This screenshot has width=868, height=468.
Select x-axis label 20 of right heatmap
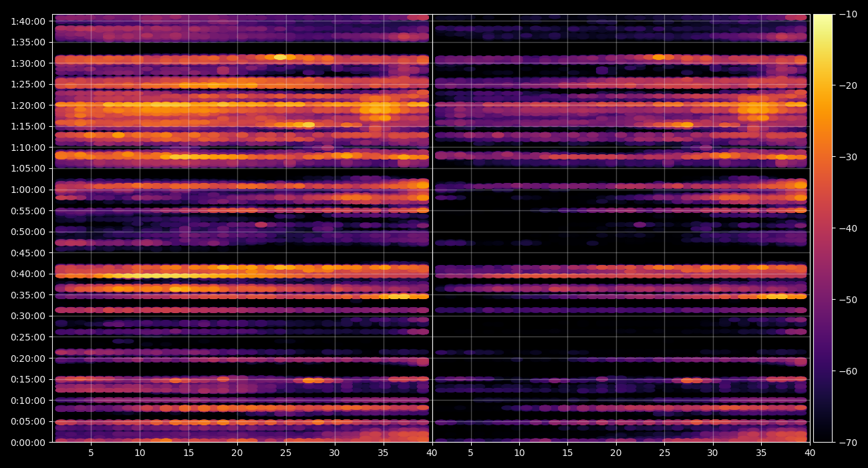click(x=616, y=453)
